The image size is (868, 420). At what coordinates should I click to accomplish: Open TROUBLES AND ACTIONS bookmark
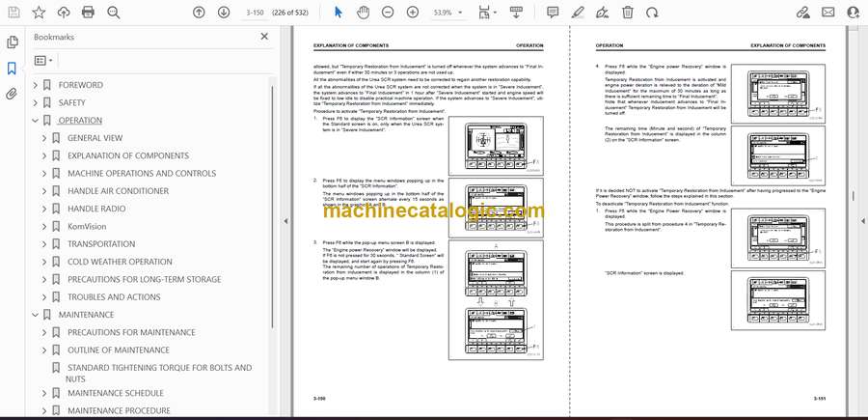[x=114, y=297]
